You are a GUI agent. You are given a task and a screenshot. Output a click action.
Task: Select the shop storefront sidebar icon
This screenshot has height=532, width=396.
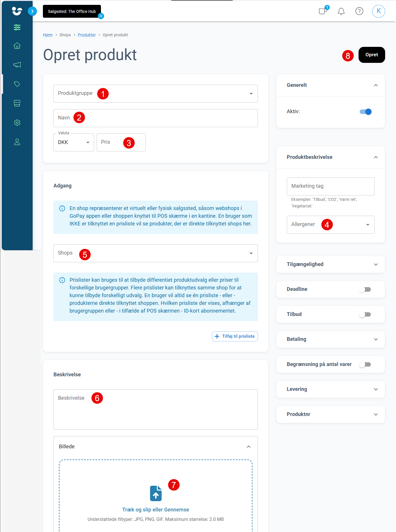pyautogui.click(x=17, y=103)
